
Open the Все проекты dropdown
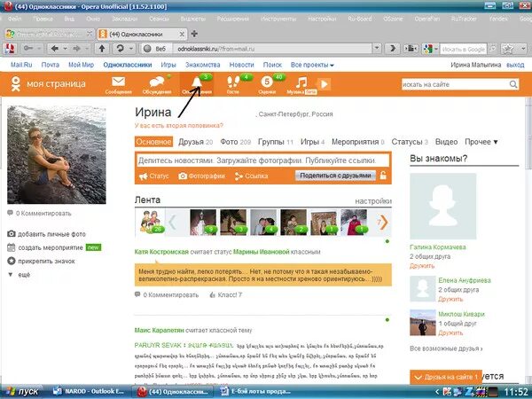click(312, 65)
